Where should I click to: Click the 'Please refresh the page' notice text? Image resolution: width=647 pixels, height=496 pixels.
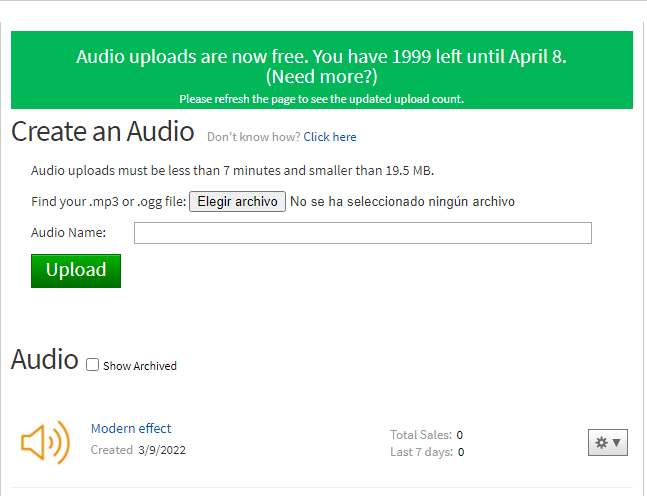(x=321, y=99)
